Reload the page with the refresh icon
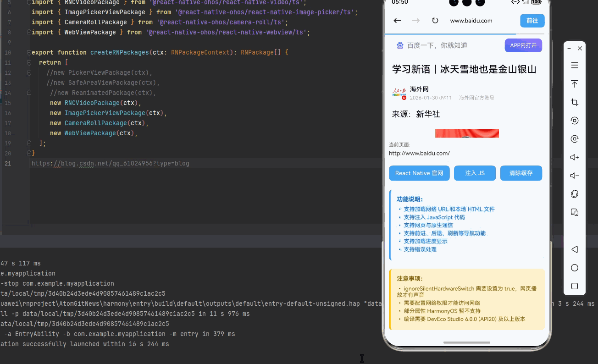The width and height of the screenshot is (598, 364). [x=435, y=21]
